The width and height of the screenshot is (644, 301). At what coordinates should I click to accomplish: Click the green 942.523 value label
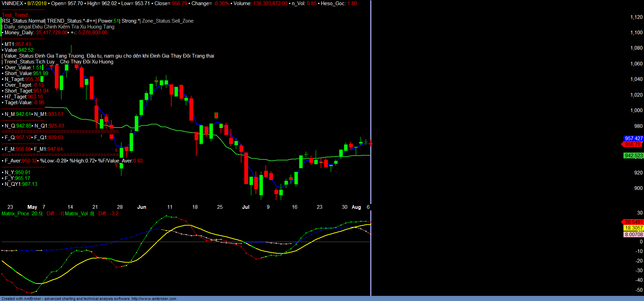(x=633, y=156)
